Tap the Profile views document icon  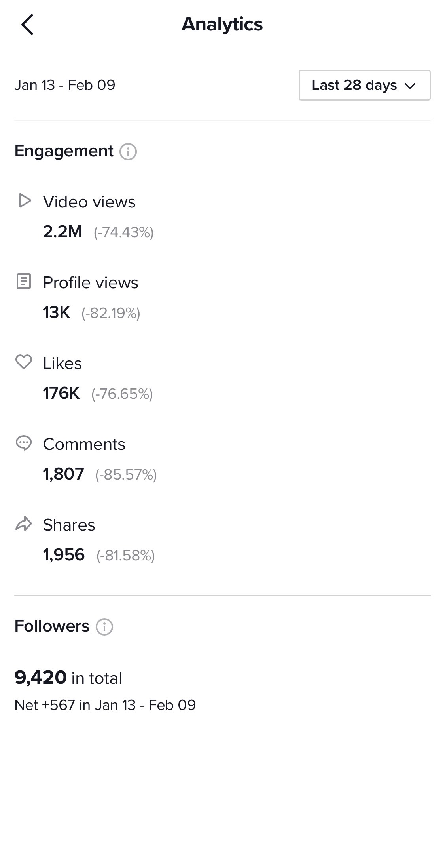(24, 282)
